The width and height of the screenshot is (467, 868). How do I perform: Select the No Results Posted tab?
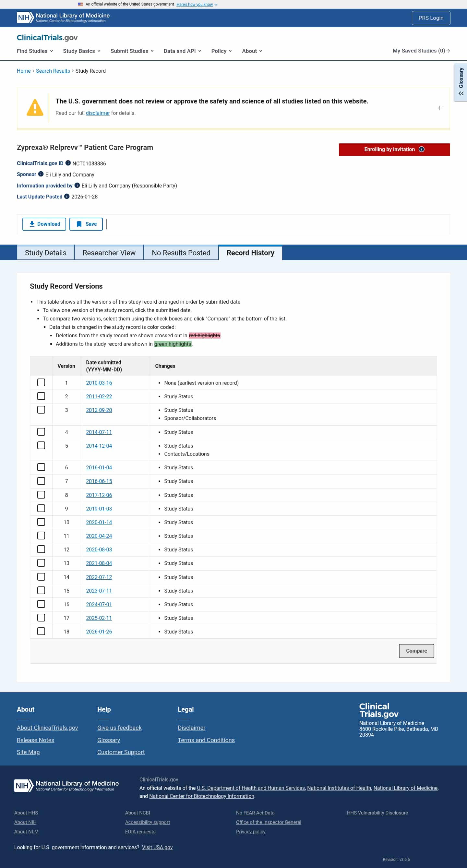[x=181, y=253]
